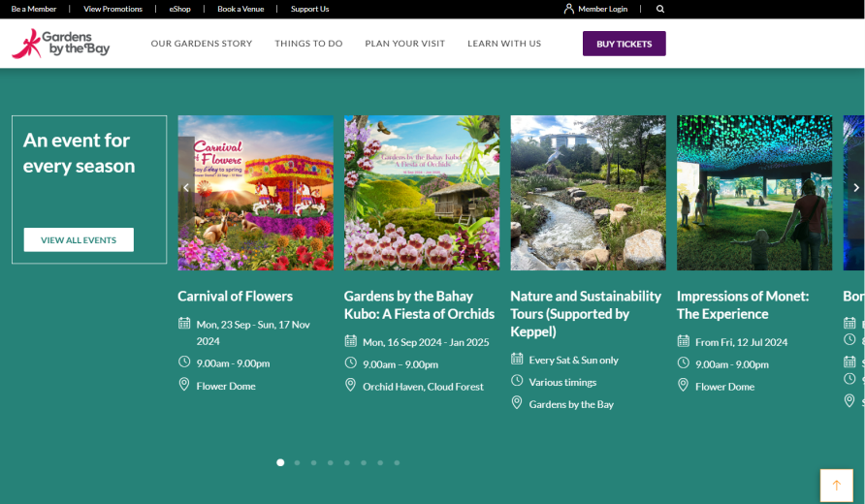Image resolution: width=865 pixels, height=504 pixels.
Task: Click calendar icon next to Every Sat & Sun only
Action: (x=517, y=359)
